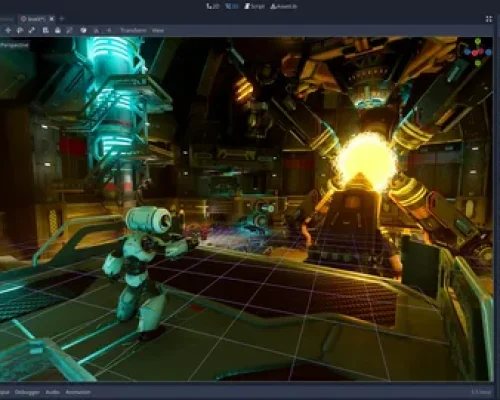This screenshot has height=400, width=500.
Task: Click the faded plus toolbar icon
Action: pyautogui.click(x=109, y=30)
